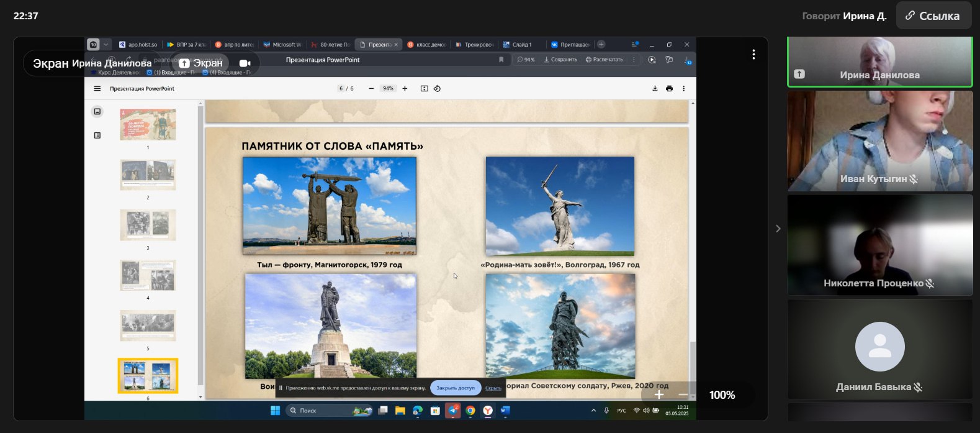Click the call zoom-in plus icon
The image size is (980, 433).
pos(659,394)
